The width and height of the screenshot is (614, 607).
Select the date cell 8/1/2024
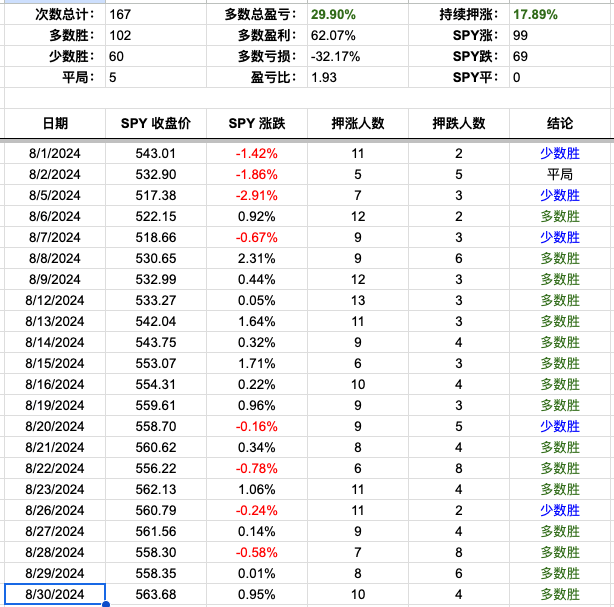tap(55, 153)
